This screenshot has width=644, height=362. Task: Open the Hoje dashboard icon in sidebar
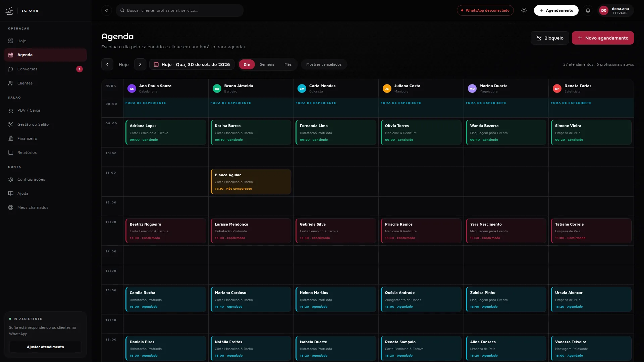click(x=11, y=41)
